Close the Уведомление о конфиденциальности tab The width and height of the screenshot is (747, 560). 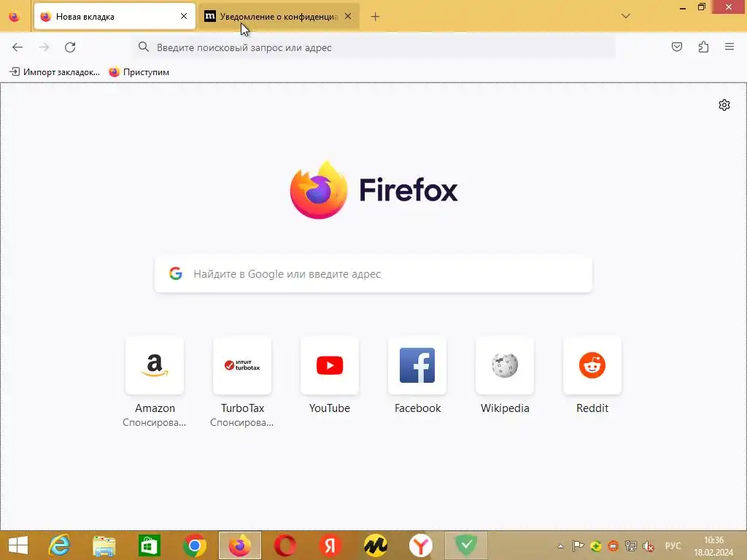[348, 16]
